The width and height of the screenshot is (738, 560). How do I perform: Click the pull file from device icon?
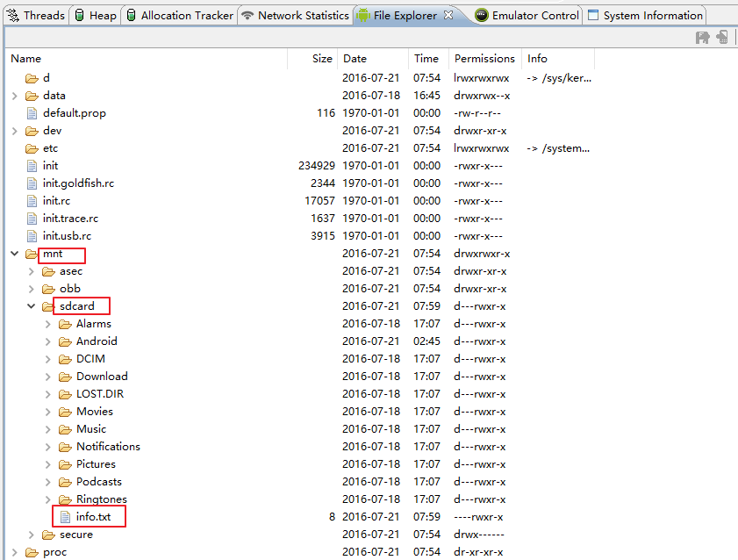click(703, 37)
